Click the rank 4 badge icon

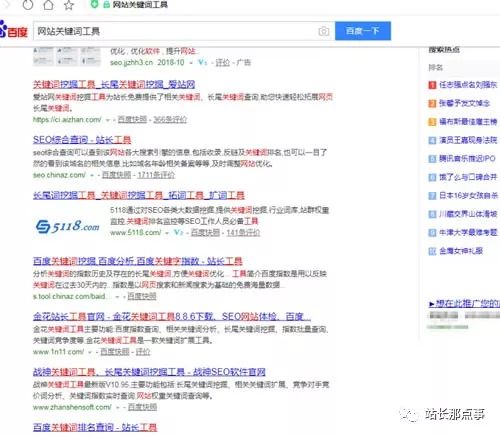(432, 140)
